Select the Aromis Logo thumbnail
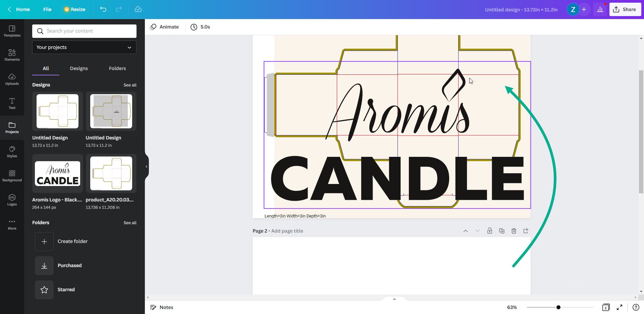 click(57, 174)
